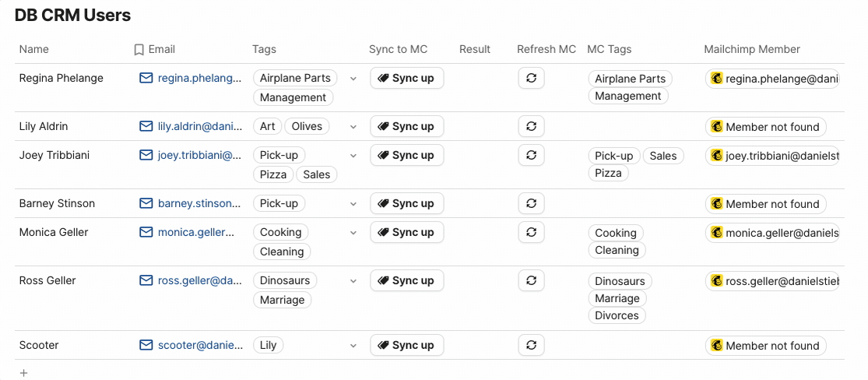
Task: Expand tags dropdown for Ross Geller
Action: coord(353,281)
